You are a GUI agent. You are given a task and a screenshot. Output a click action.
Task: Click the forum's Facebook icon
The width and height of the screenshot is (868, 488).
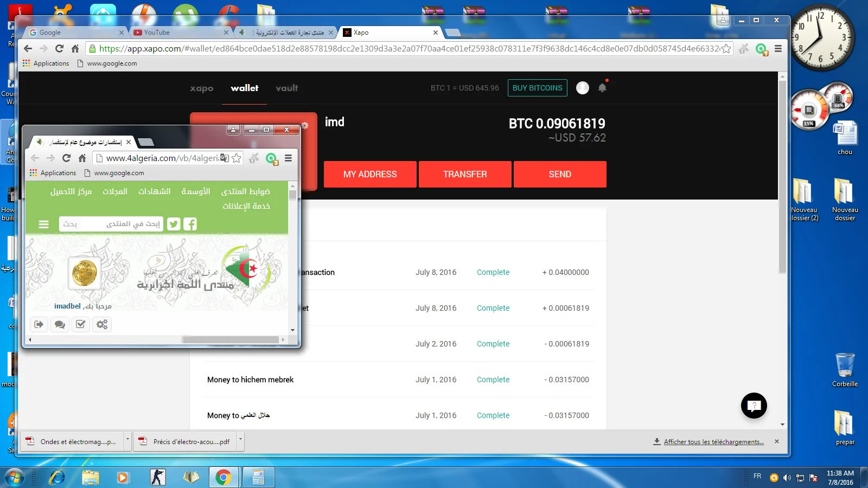coord(190,224)
